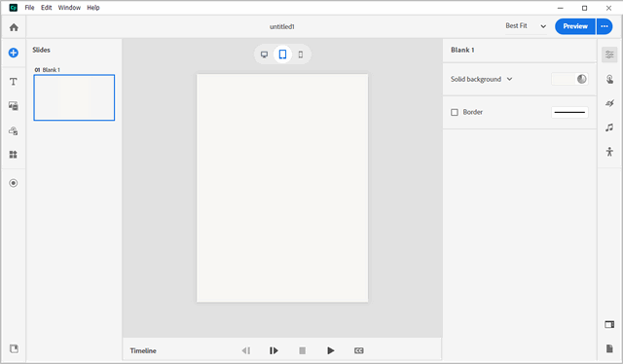The width and height of the screenshot is (623, 364).
Task: Toggle closed captions in timeline
Action: pyautogui.click(x=359, y=350)
